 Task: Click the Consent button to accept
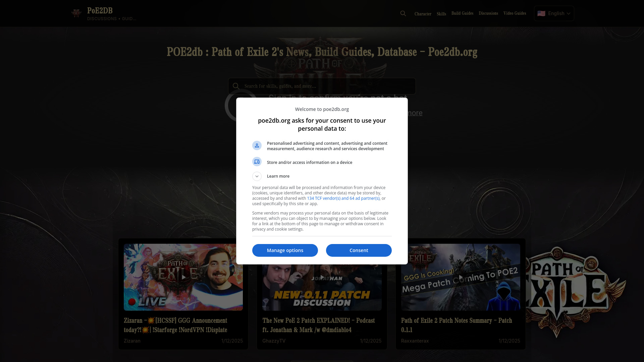point(359,250)
